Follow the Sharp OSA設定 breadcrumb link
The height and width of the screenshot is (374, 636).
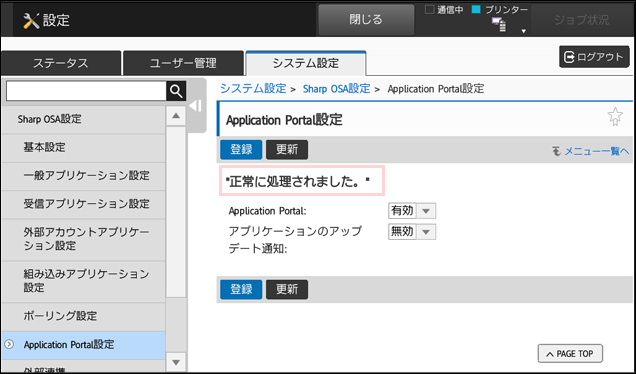(336, 88)
